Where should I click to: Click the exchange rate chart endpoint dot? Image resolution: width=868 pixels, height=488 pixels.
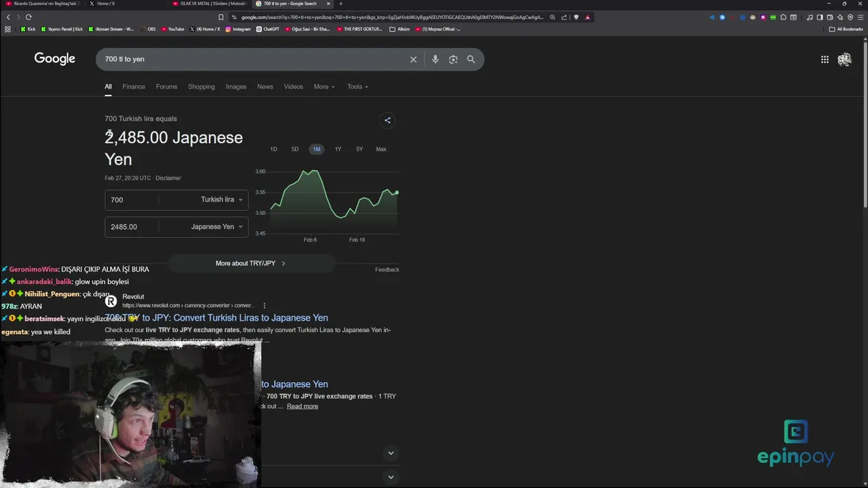coord(397,192)
